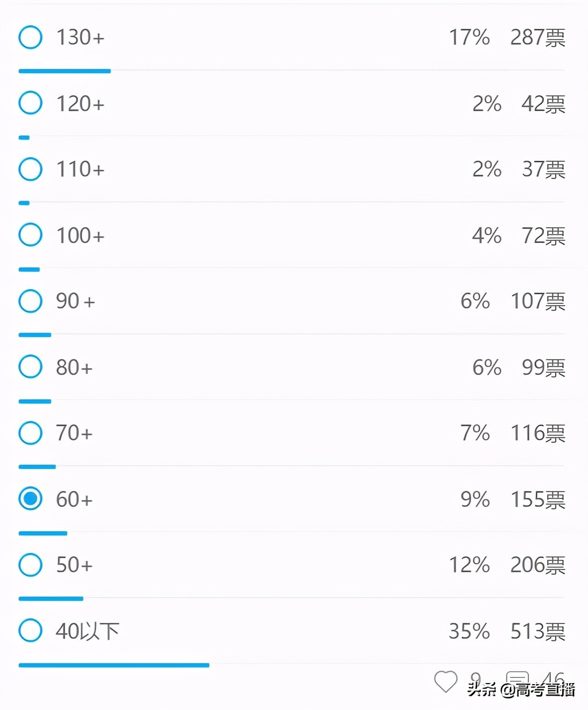Pick the 110+ radio button
The width and height of the screenshot is (588, 710).
pos(30,169)
